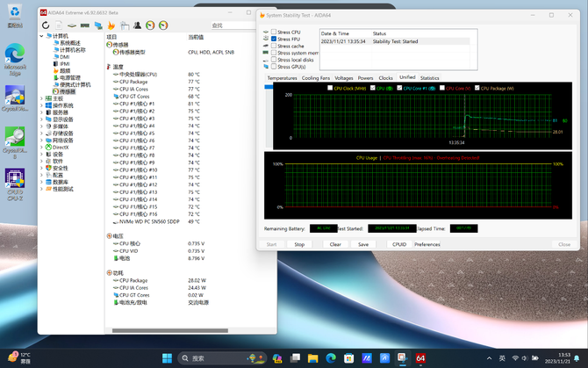
Task: Toggle CPU Clock (MHz) graph checkbox
Action: 330,88
